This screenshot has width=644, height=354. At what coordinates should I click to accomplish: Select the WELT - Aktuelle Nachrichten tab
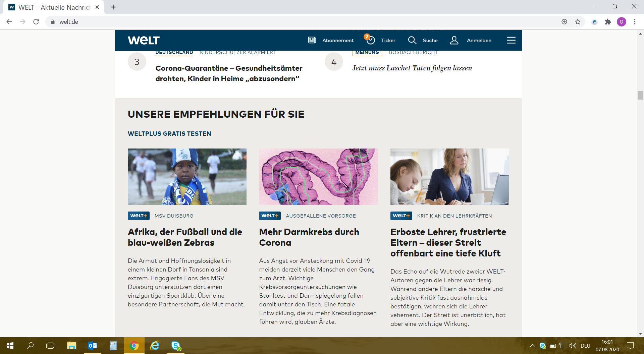point(54,7)
